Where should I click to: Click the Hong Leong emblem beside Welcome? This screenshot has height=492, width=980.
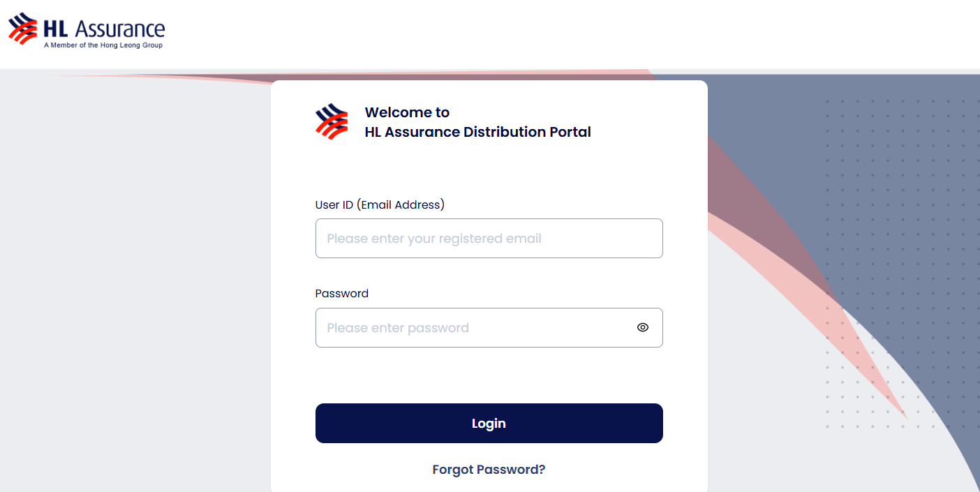[331, 121]
